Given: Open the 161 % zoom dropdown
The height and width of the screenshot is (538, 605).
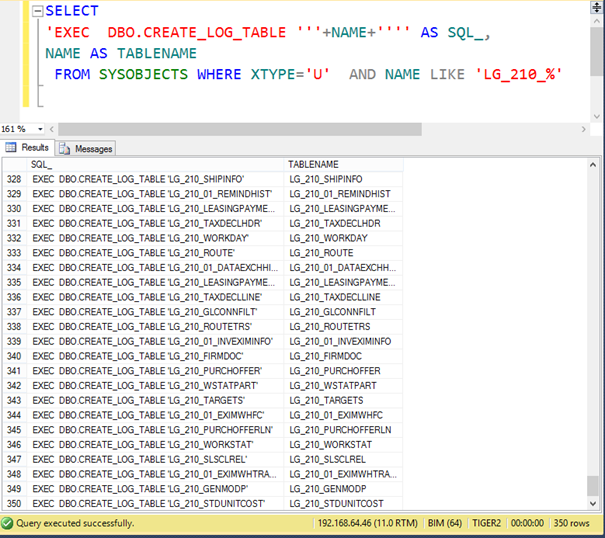Looking at the screenshot, I should point(40,129).
